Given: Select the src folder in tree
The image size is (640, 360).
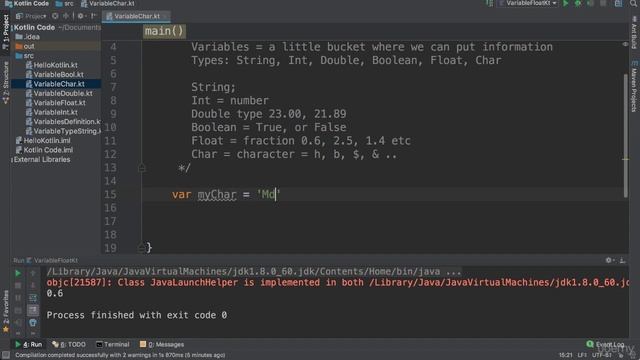Looking at the screenshot, I should click(x=25, y=56).
